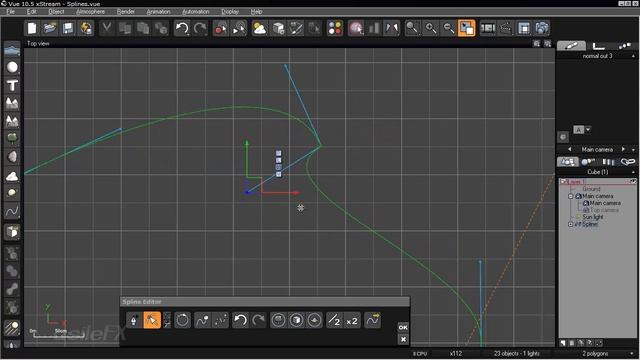Image resolution: width=640 pixels, height=360 pixels.
Task: Click the blue tangent handle at the top
Action: (x=286, y=65)
